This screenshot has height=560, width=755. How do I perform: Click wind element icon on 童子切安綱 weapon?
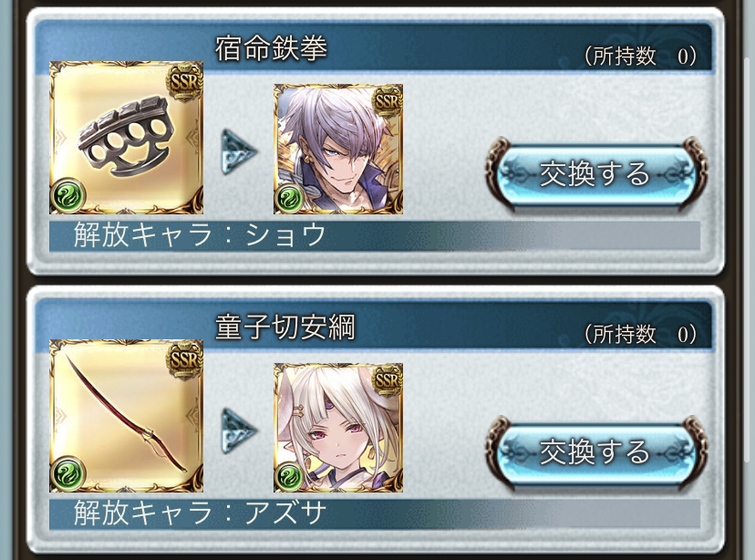click(x=67, y=473)
